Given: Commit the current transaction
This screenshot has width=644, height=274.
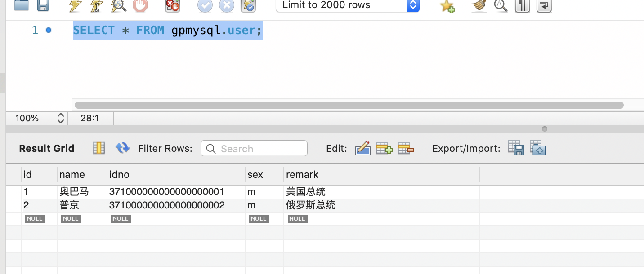Looking at the screenshot, I should [x=205, y=5].
